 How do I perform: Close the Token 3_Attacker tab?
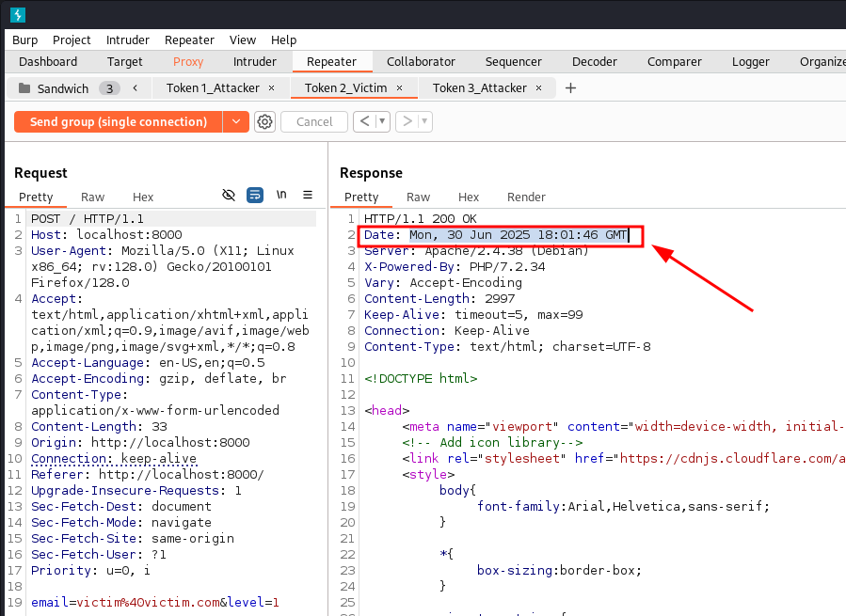click(538, 87)
